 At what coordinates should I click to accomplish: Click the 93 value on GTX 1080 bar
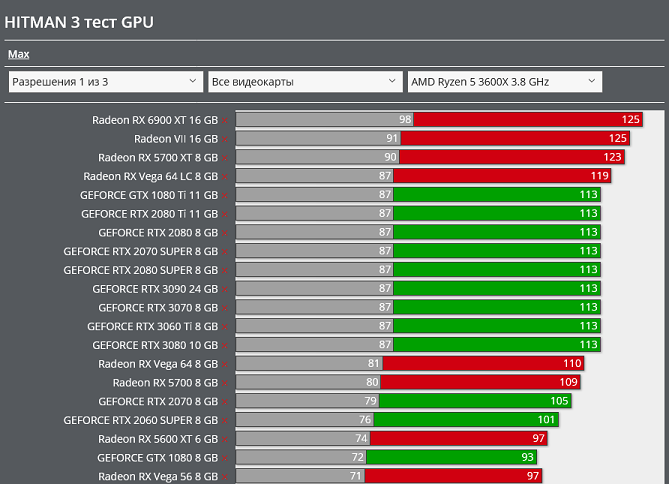click(x=527, y=457)
